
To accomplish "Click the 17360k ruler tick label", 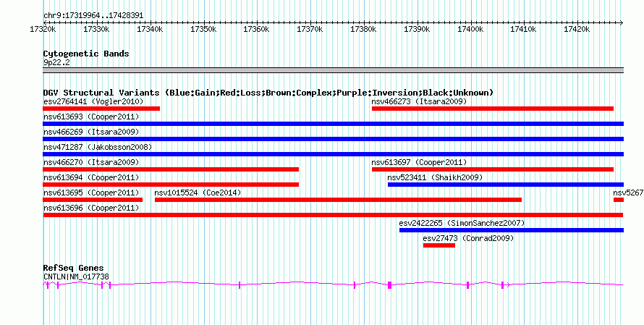I will (257, 29).
